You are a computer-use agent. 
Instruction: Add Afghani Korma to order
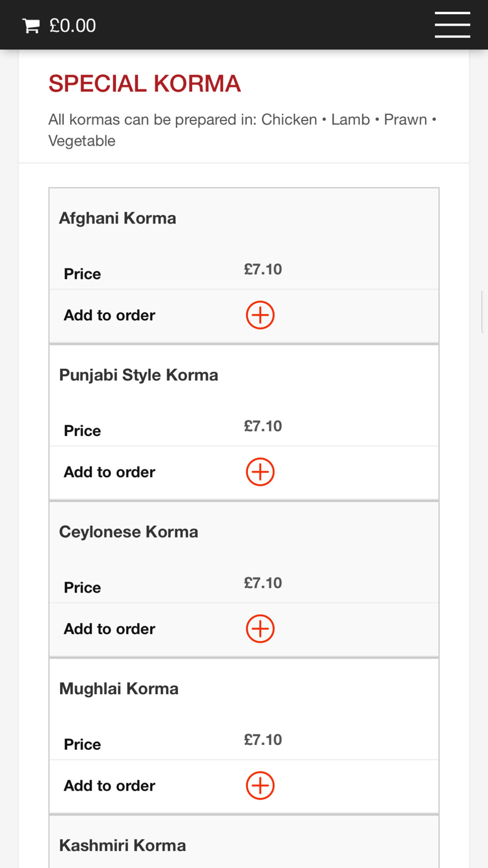point(260,315)
